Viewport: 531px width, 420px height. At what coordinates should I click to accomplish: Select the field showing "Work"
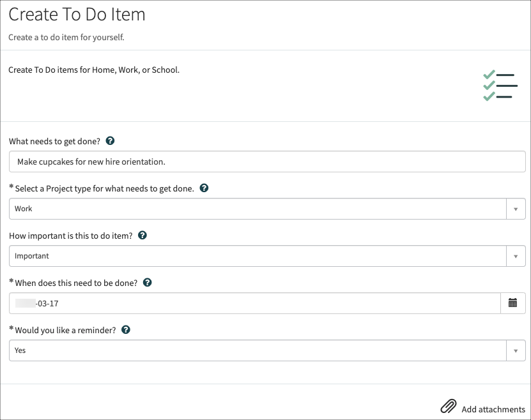click(x=256, y=209)
